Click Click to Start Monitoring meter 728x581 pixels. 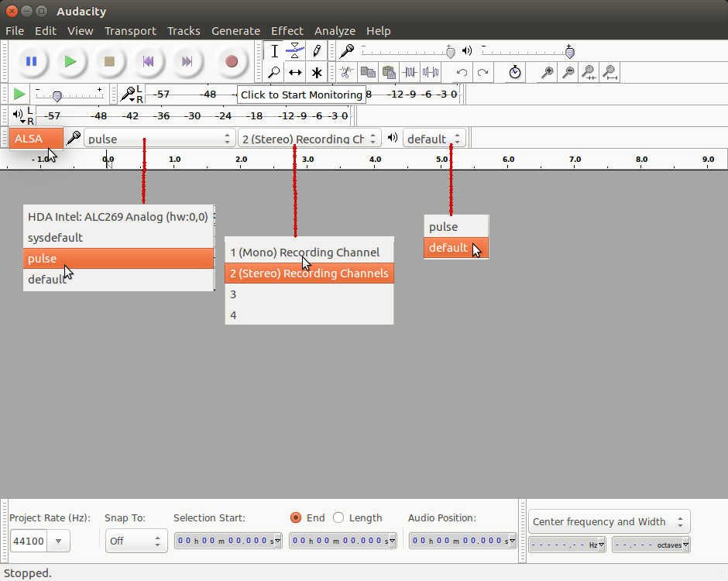(x=301, y=95)
